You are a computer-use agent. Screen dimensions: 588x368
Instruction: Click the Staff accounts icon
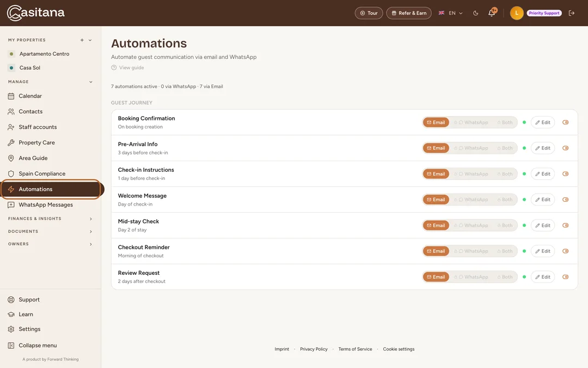11,127
